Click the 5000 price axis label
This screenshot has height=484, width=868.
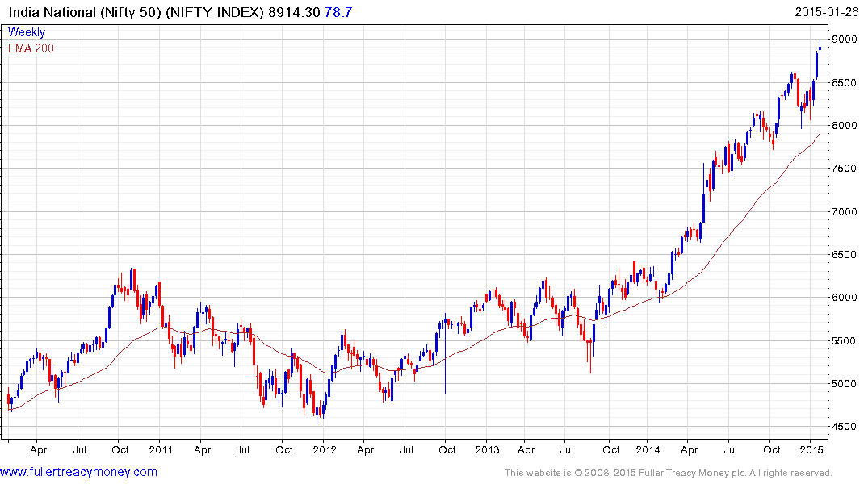845,384
